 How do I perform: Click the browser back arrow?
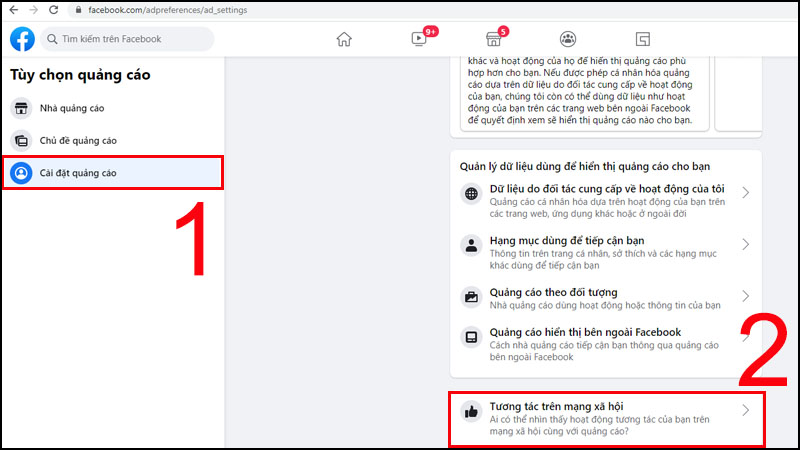tap(14, 10)
